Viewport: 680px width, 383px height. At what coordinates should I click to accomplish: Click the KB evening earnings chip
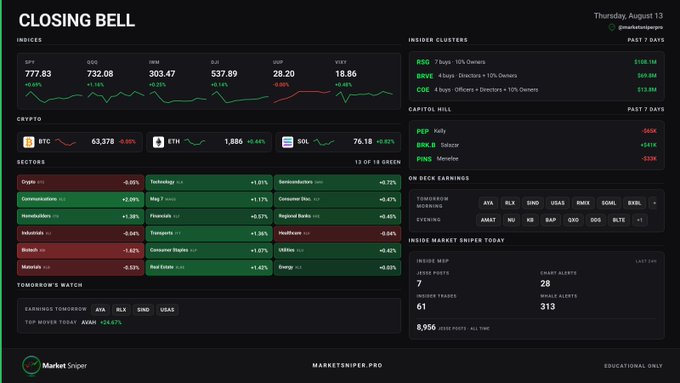click(530, 220)
